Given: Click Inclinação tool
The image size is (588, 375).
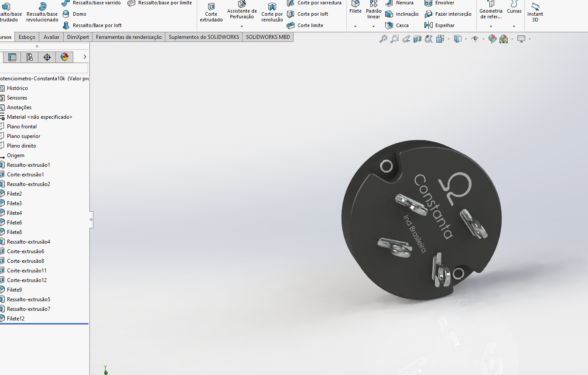Looking at the screenshot, I should (x=402, y=14).
